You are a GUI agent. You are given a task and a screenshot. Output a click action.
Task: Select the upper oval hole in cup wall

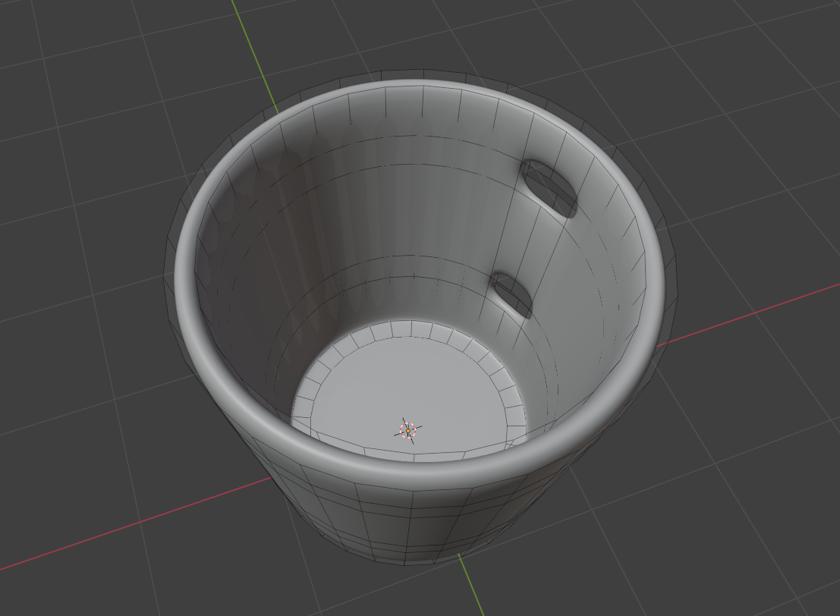click(x=550, y=188)
